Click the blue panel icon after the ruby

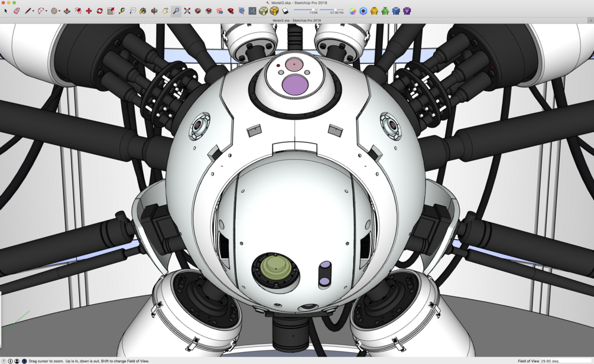(x=241, y=11)
